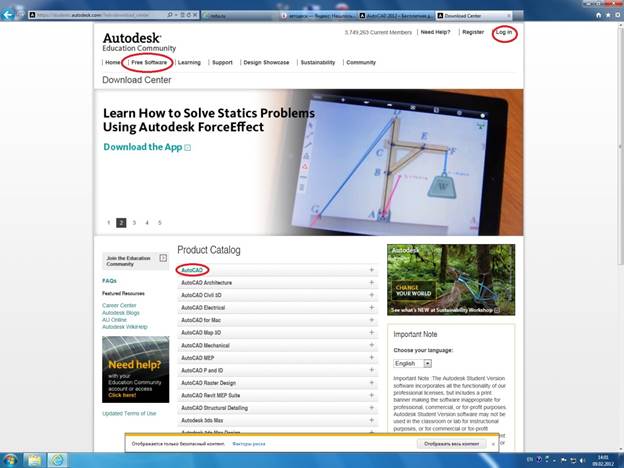Open the Windows Start button

[10, 460]
